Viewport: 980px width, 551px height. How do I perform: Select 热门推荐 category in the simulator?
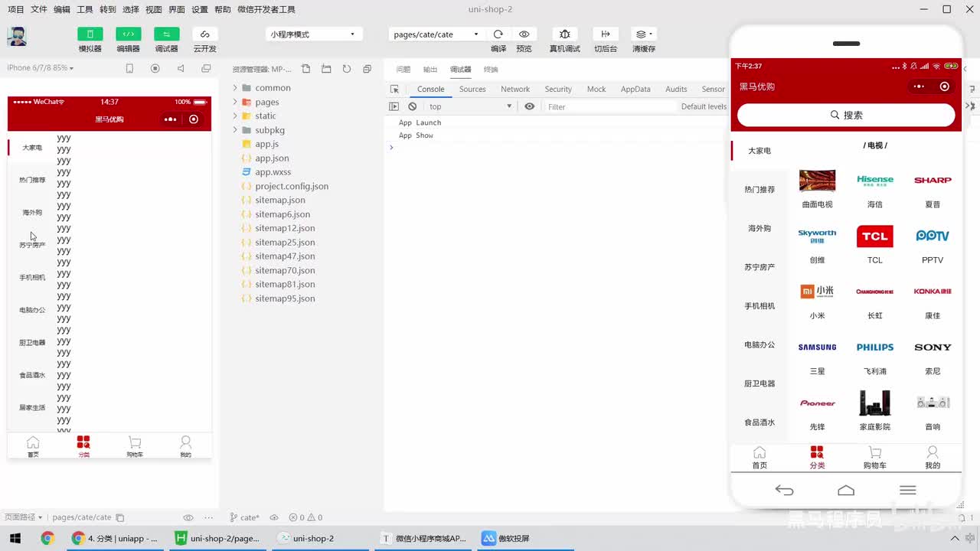point(32,180)
